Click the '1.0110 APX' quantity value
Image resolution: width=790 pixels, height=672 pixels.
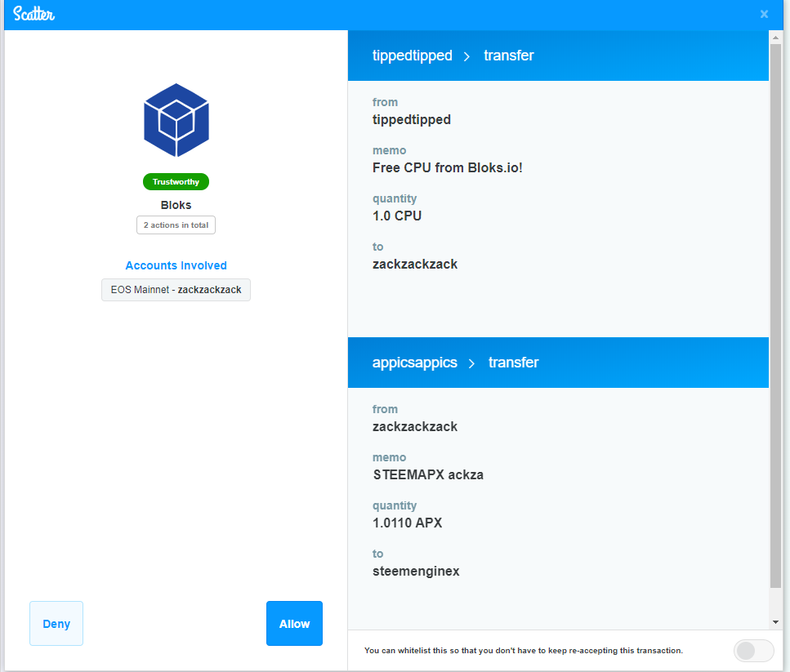(x=407, y=523)
